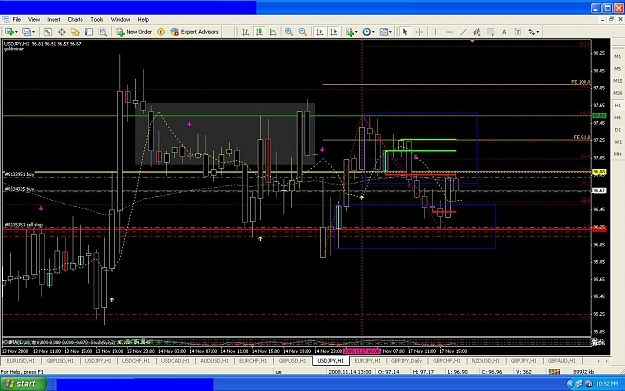
Task: Click the Windows start button
Action: [23, 384]
